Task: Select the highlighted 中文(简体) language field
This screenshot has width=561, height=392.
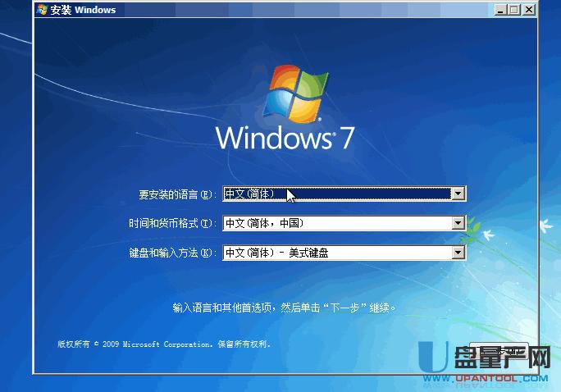Action: coord(336,194)
